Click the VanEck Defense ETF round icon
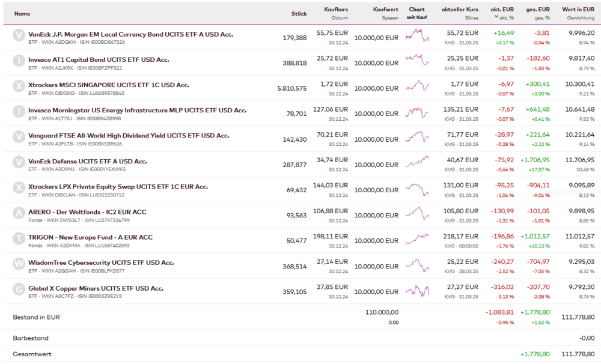 [19, 162]
